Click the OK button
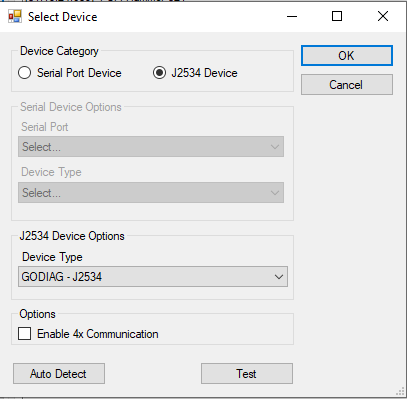The width and height of the screenshot is (407, 399). coord(347,55)
